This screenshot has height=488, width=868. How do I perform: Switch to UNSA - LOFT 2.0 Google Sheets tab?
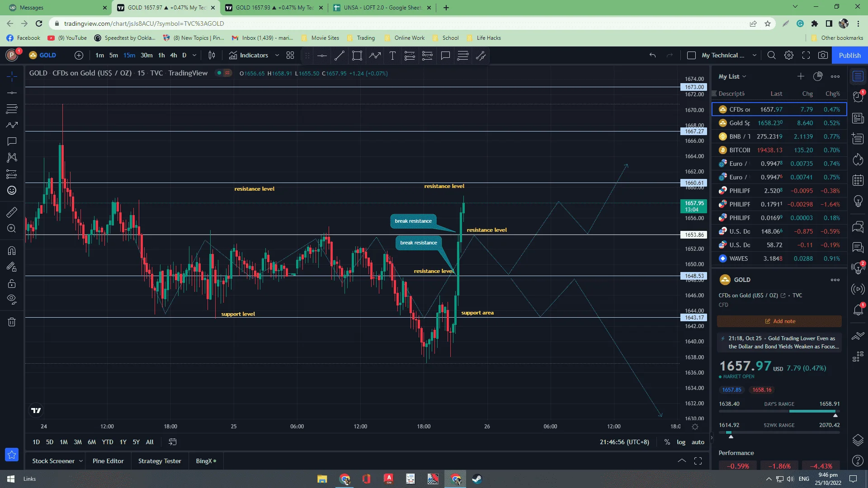tap(382, 8)
